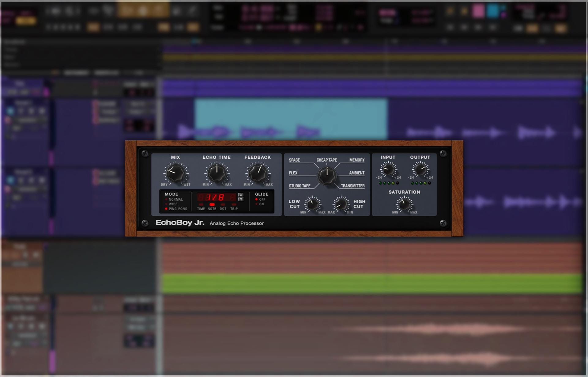Screen dimensions: 588x377
Task: Click the 1/8 echo time display
Action: click(217, 197)
